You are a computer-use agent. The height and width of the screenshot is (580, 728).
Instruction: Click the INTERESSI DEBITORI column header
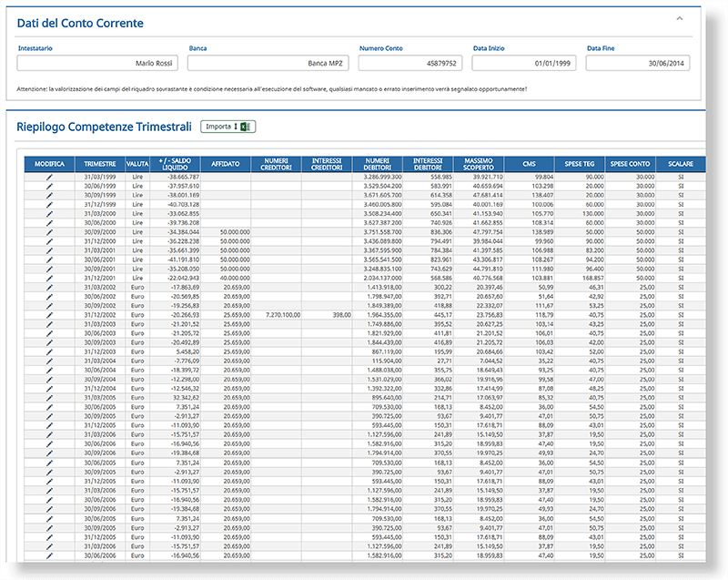click(428, 164)
